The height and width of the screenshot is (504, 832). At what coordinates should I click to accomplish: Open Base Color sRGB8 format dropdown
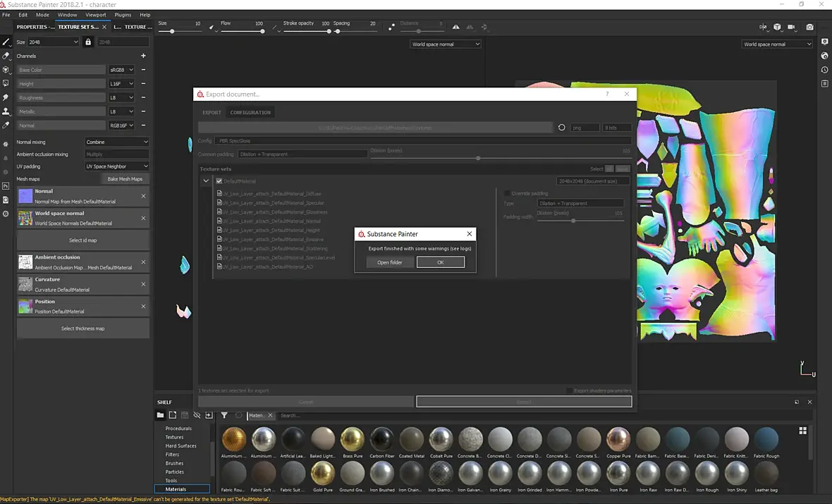coord(121,70)
